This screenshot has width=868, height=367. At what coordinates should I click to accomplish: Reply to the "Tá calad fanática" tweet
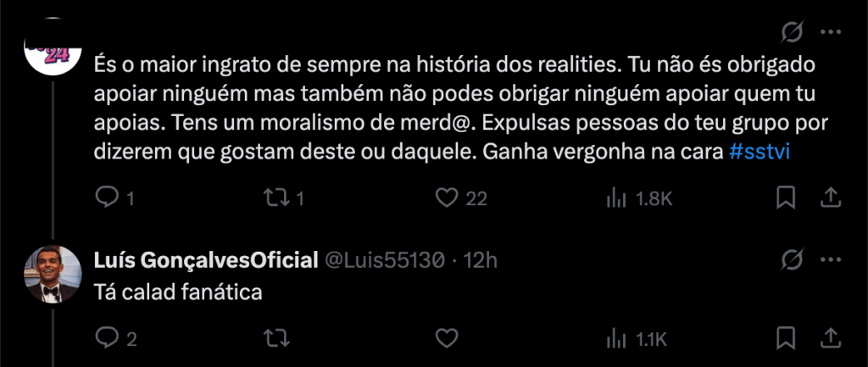(x=105, y=339)
